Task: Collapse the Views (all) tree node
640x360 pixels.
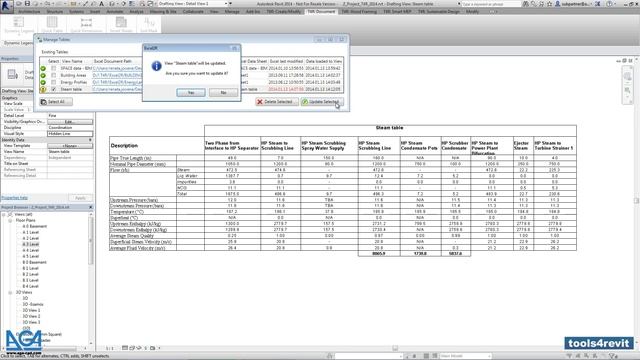Action: [x=4, y=214]
